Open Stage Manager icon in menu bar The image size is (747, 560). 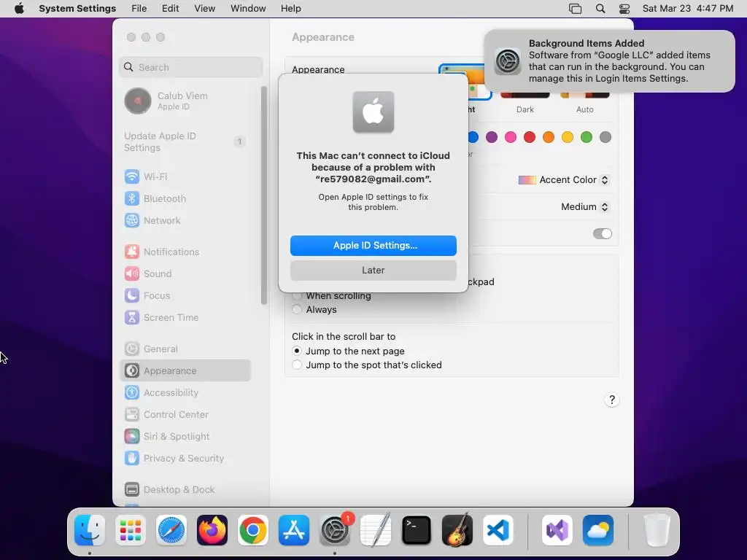[x=575, y=9]
